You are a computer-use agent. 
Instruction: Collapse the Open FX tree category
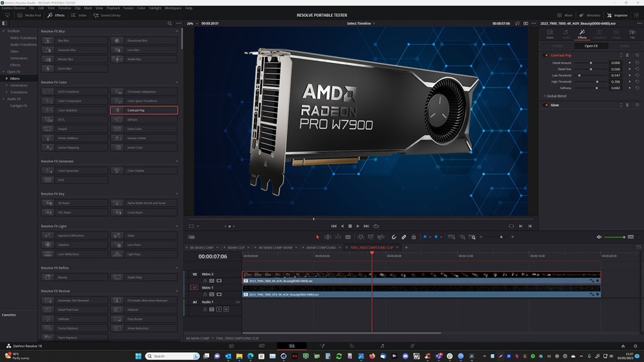pyautogui.click(x=4, y=71)
